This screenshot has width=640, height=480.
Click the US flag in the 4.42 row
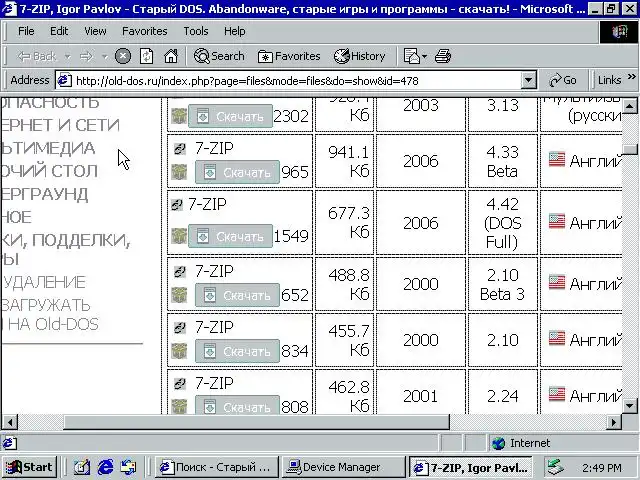557,221
